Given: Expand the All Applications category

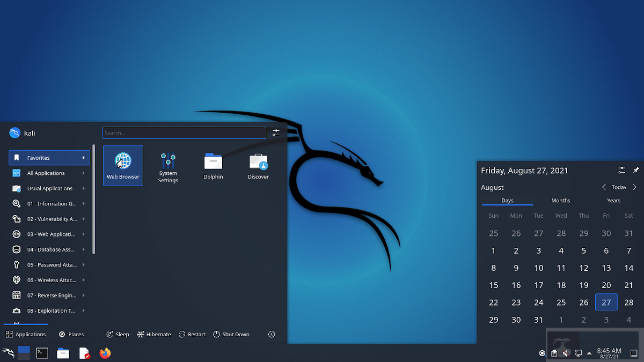Looking at the screenshot, I should [x=49, y=173].
